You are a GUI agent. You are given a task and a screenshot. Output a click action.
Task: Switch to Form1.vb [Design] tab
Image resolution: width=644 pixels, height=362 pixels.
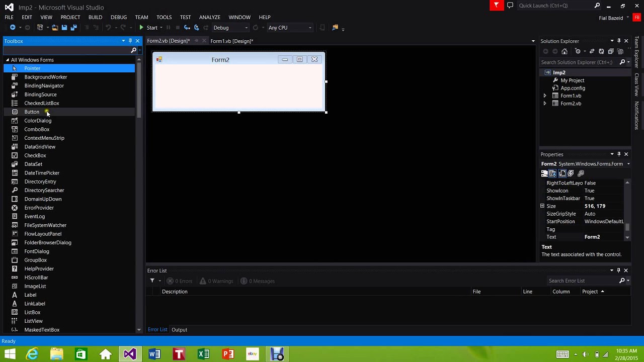(231, 41)
